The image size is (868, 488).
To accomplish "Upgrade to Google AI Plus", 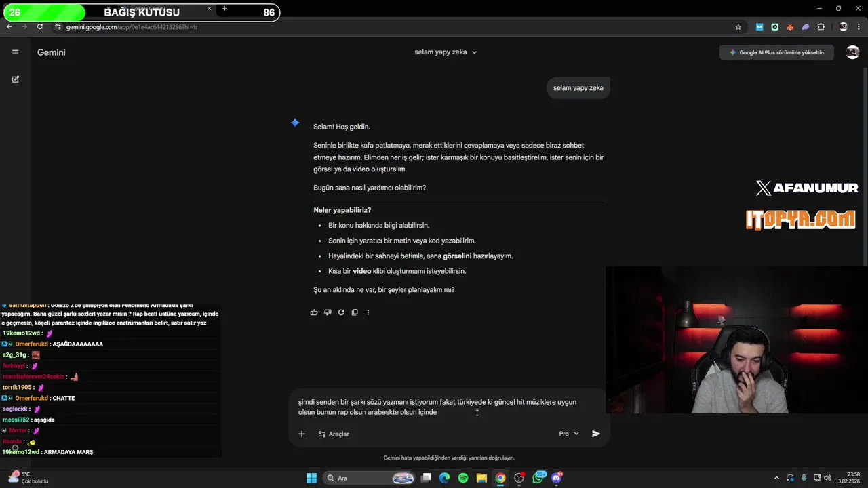I will point(776,52).
